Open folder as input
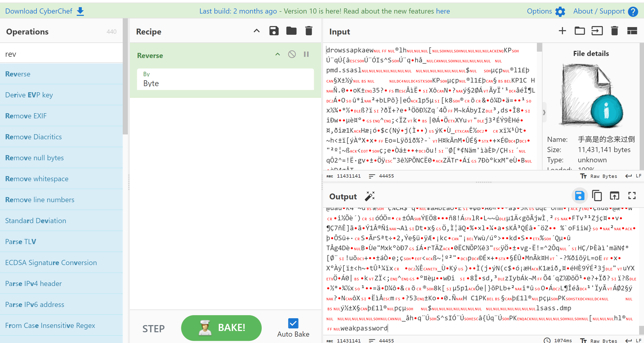Viewport: 644px width, 343px height. (580, 31)
